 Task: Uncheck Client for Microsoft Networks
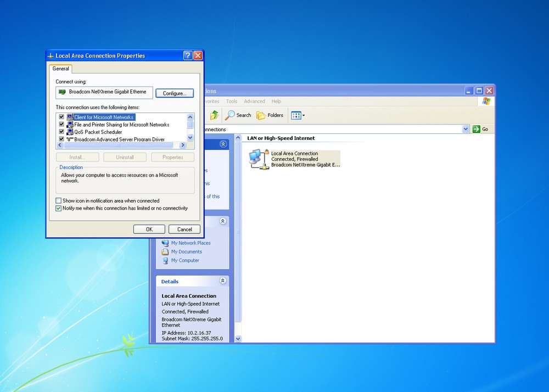point(61,116)
